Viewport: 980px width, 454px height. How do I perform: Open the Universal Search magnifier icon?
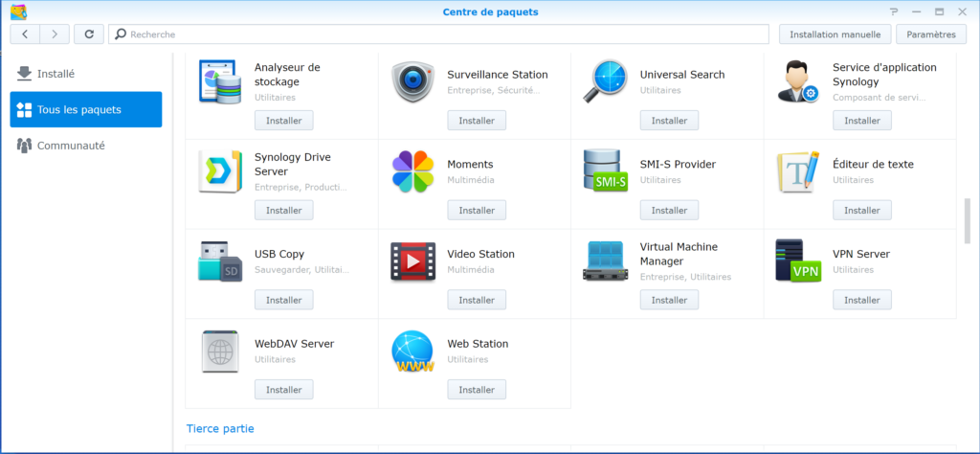point(606,81)
